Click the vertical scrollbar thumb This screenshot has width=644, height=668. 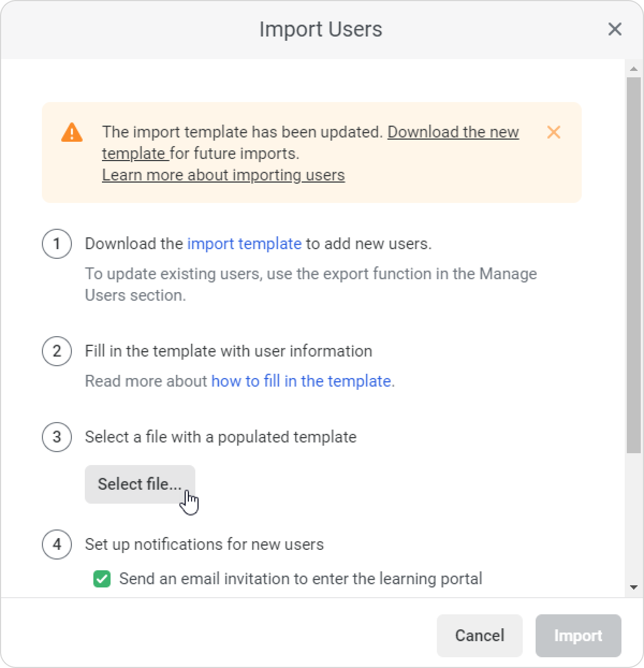click(x=634, y=263)
